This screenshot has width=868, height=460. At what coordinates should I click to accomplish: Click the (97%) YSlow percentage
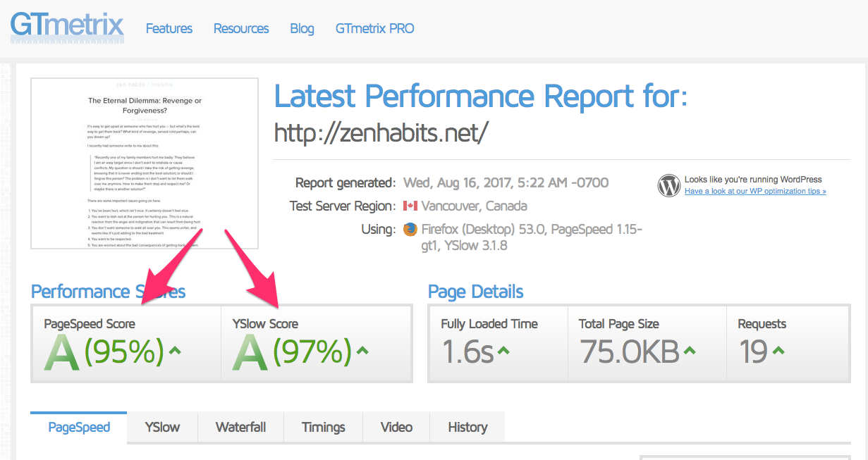pos(312,352)
